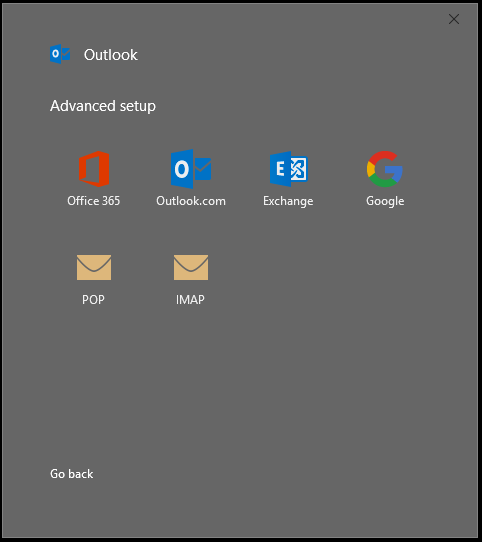Image resolution: width=482 pixels, height=542 pixels.
Task: Pick the Exchange server icon
Action: [288, 169]
